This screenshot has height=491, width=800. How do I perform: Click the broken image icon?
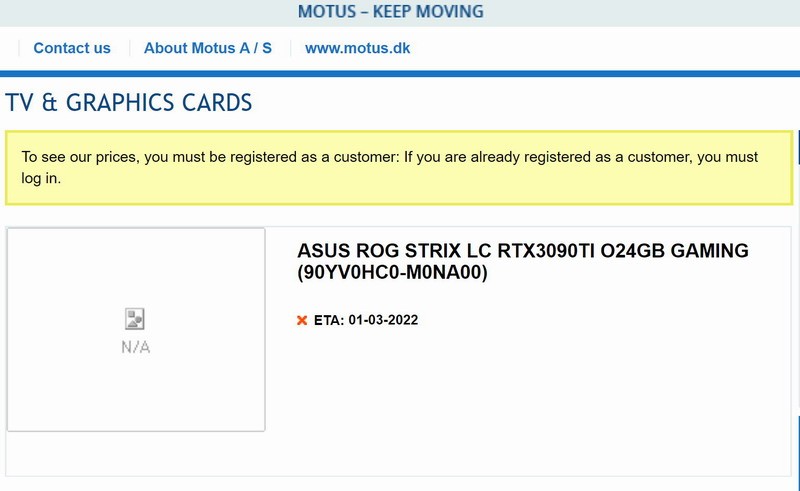pos(135,319)
